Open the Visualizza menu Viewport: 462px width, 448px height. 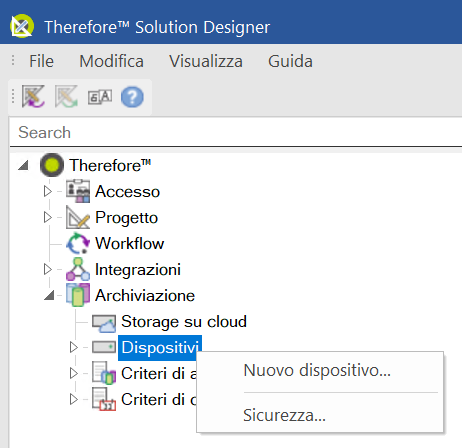click(206, 61)
